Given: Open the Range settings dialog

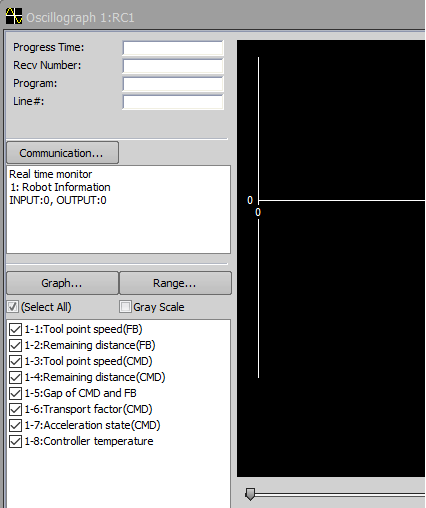Looking at the screenshot, I should point(175,283).
